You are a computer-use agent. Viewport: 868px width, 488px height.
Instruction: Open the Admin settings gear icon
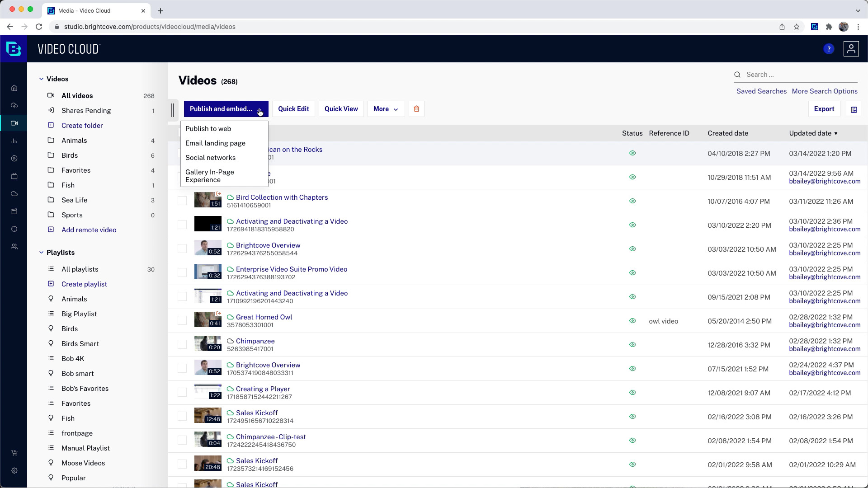tap(14, 471)
